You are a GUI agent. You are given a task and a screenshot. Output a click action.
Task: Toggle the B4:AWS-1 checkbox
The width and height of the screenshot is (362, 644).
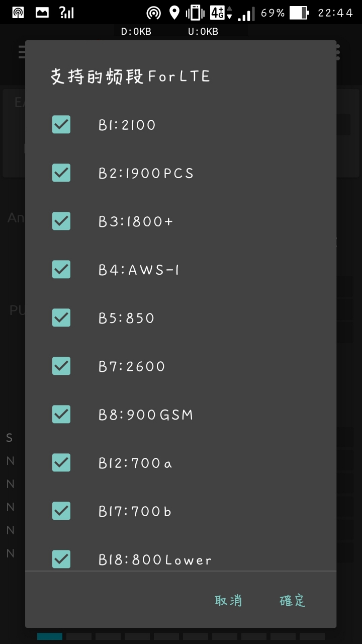pos(61,269)
